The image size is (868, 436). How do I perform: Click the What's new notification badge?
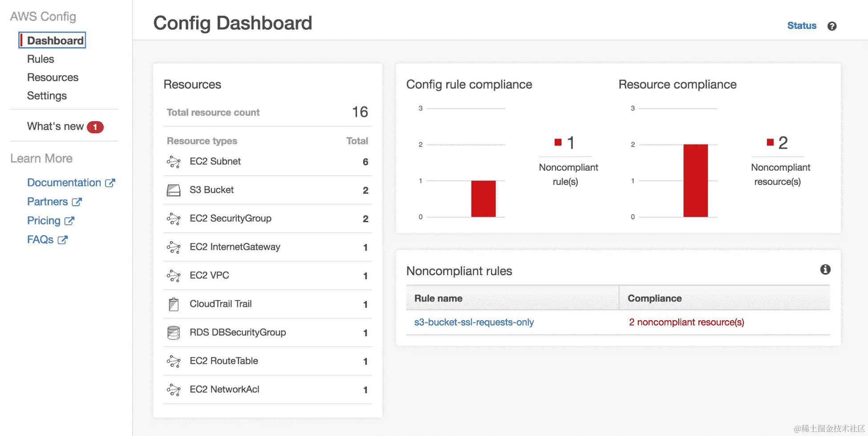pyautogui.click(x=95, y=127)
